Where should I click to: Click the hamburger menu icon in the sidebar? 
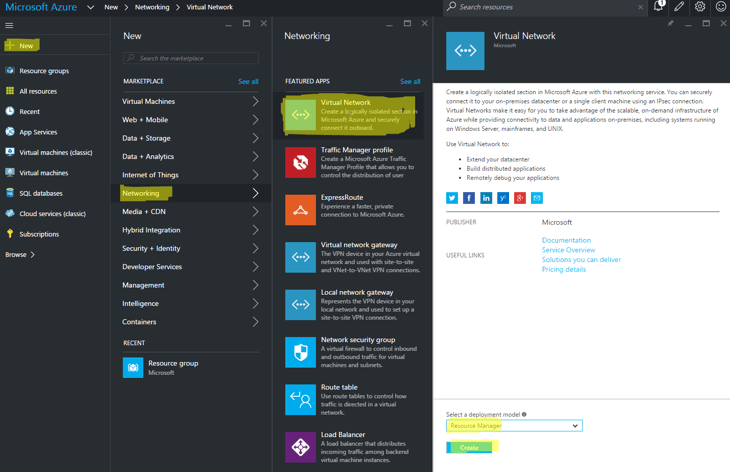pyautogui.click(x=9, y=26)
